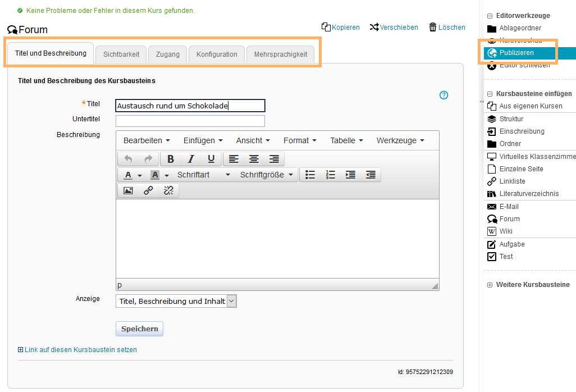Insert a hyperlink in the description editor

point(147,190)
